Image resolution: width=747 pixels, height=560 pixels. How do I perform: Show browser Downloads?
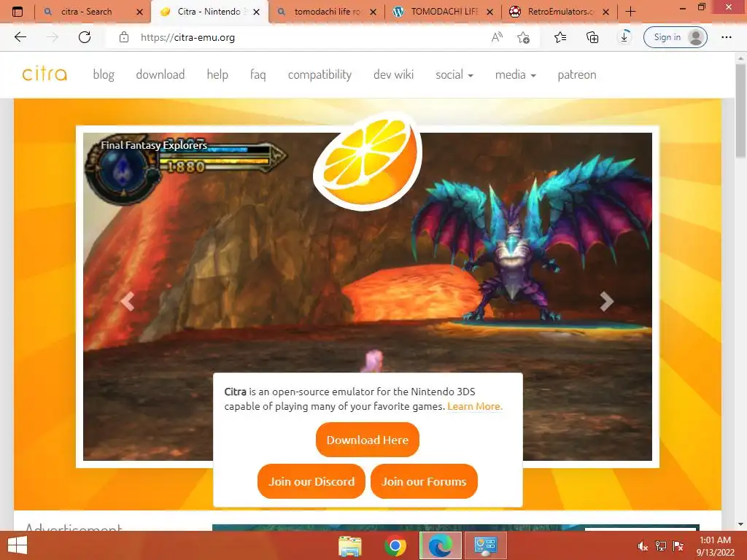point(624,37)
